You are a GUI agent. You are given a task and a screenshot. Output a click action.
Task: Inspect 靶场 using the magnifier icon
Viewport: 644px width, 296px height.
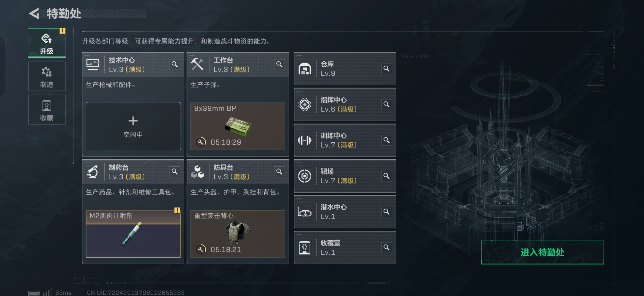tap(386, 176)
